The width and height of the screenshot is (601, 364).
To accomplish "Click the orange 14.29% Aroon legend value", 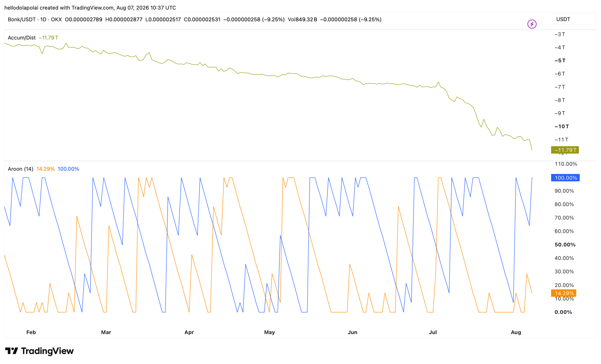I will tap(45, 169).
